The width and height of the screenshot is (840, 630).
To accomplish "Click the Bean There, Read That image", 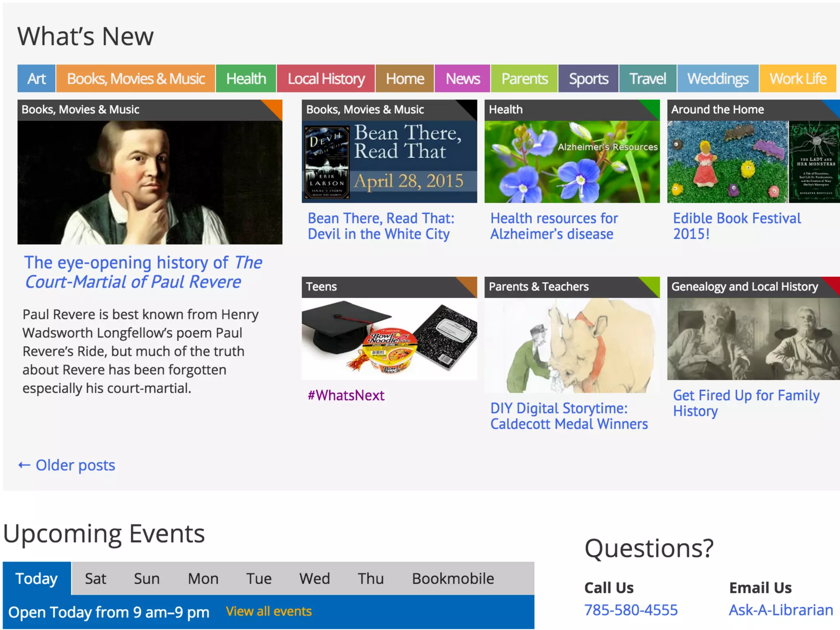I will click(389, 162).
